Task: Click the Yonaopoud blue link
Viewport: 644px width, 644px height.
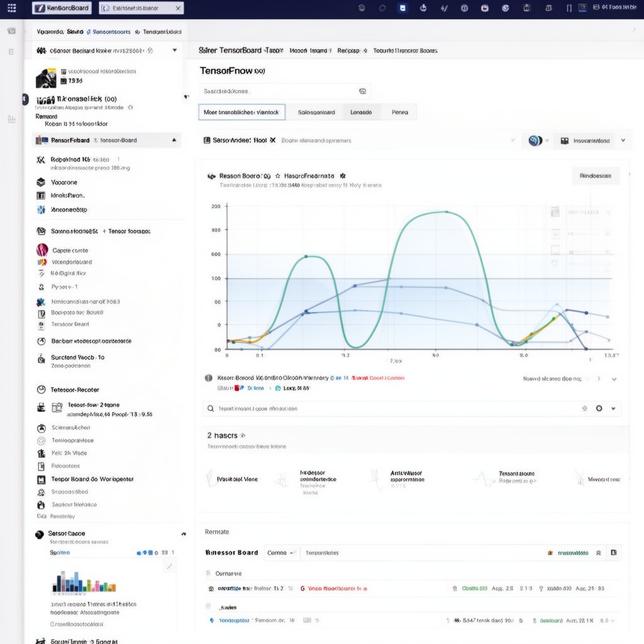Action: 234,621
